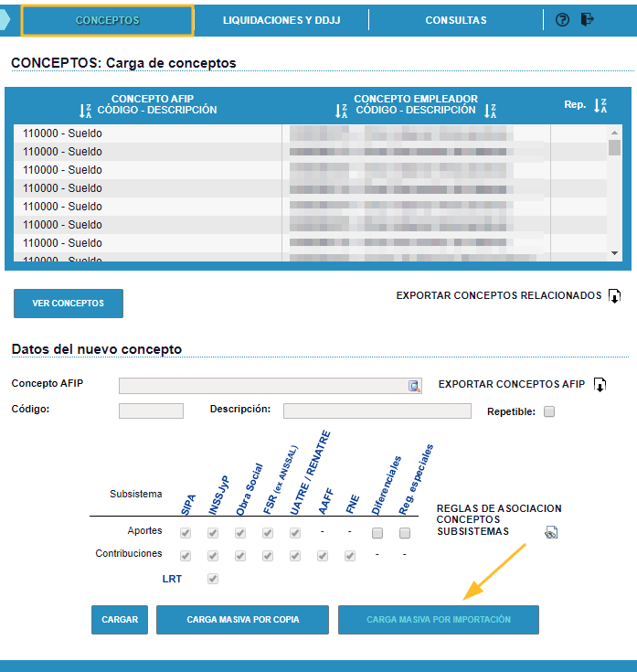Open the CONCEPTOS tab
This screenshot has width=637, height=672.
point(107,20)
